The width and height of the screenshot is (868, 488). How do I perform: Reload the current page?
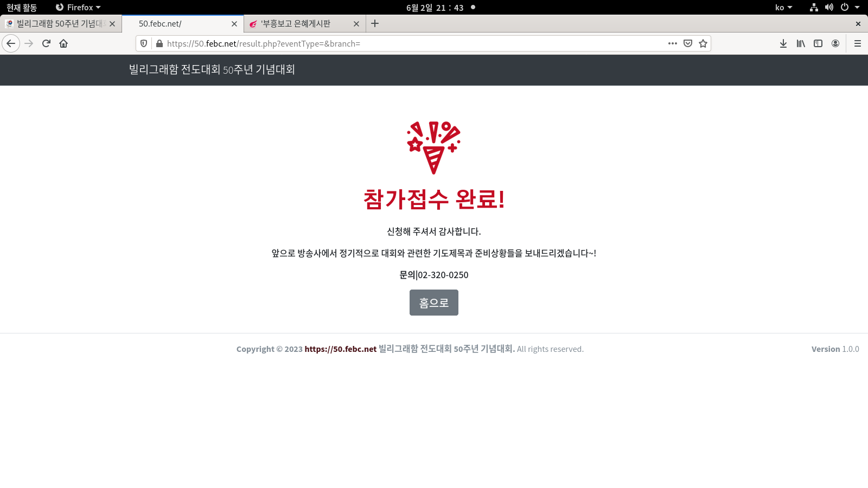46,43
